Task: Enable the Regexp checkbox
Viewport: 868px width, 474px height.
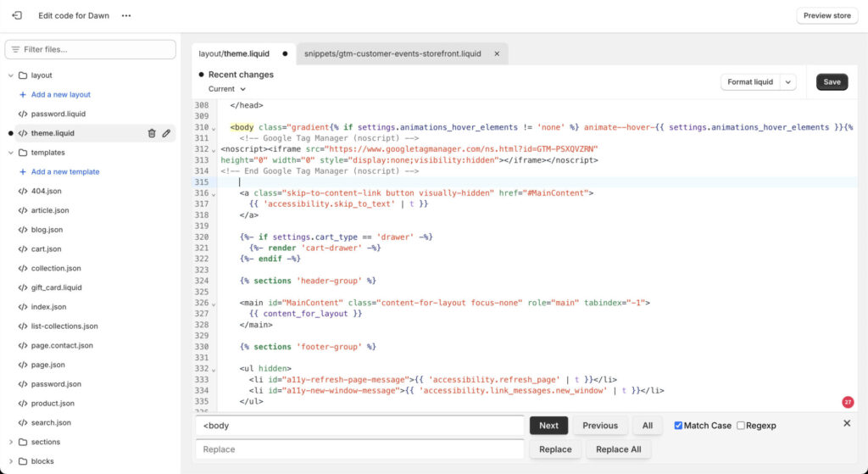Action: [741, 426]
